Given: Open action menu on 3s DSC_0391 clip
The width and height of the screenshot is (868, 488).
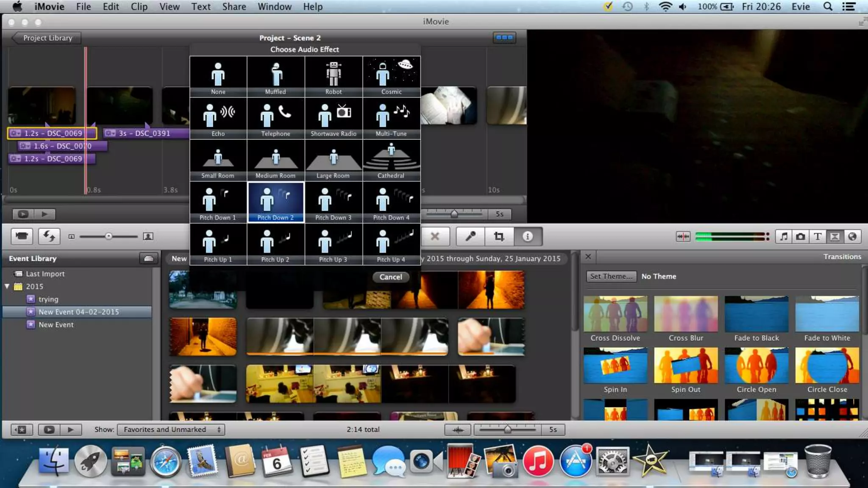Looking at the screenshot, I should click(x=110, y=133).
